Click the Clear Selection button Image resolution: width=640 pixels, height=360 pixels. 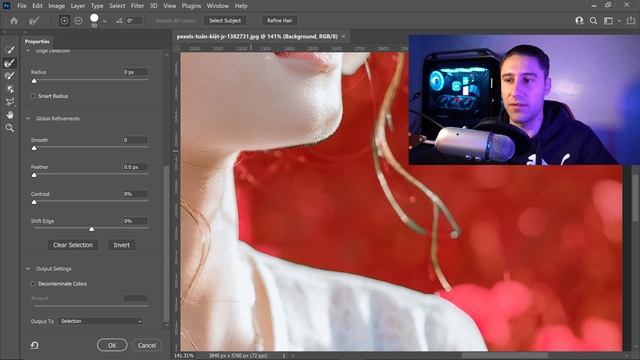[73, 245]
